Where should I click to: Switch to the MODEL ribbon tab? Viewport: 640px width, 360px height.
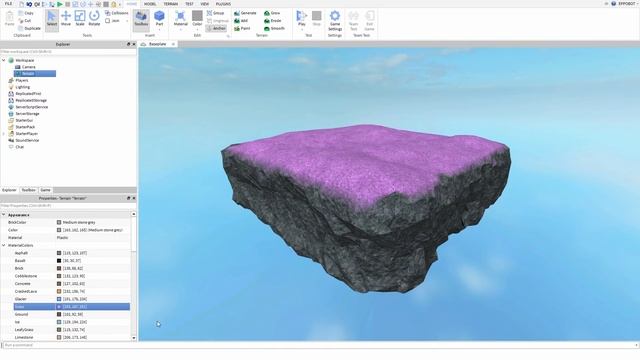click(x=150, y=4)
